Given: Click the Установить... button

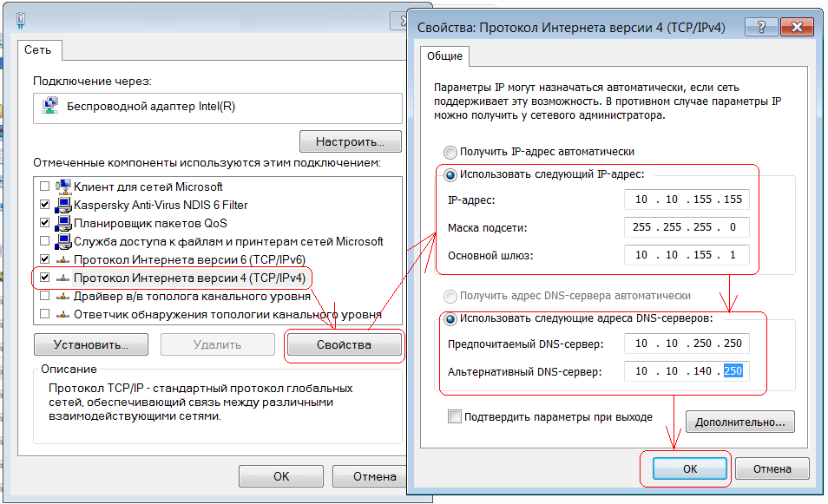Looking at the screenshot, I should [91, 344].
